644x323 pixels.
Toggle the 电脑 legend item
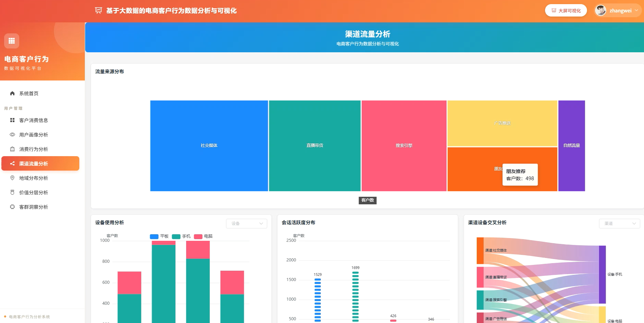point(203,236)
